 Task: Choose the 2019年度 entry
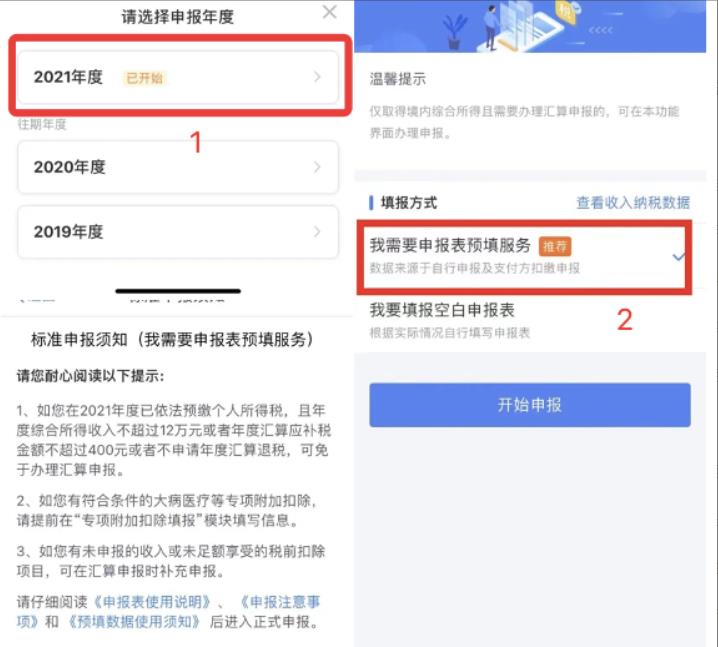click(x=178, y=232)
